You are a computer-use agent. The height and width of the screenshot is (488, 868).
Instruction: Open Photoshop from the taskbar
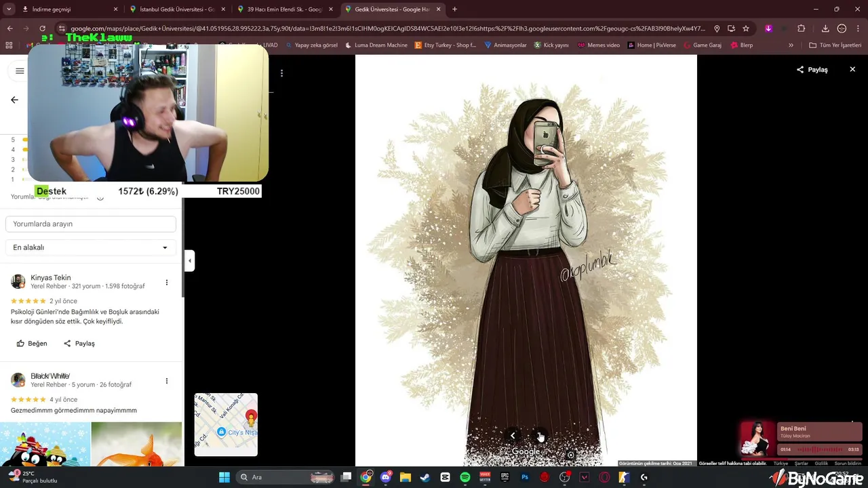click(x=525, y=477)
